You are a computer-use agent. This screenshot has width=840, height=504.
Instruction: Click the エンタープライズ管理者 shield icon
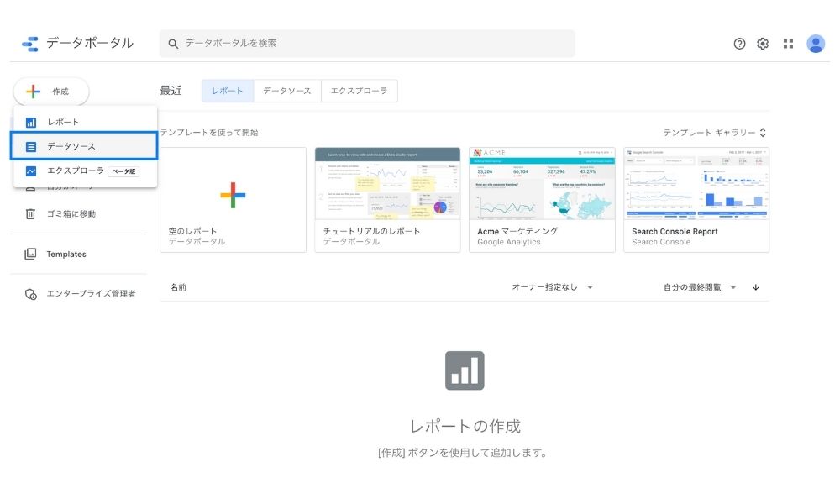(31, 294)
